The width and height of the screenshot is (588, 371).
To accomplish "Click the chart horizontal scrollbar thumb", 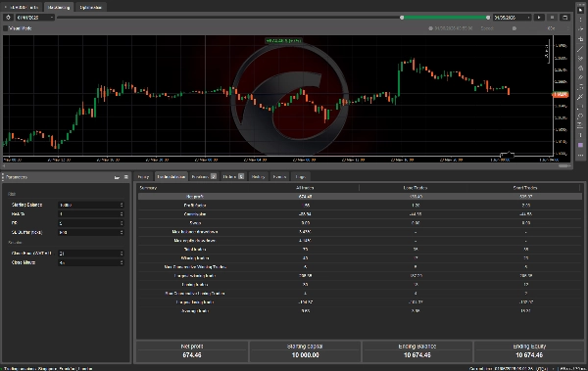I will (564, 165).
